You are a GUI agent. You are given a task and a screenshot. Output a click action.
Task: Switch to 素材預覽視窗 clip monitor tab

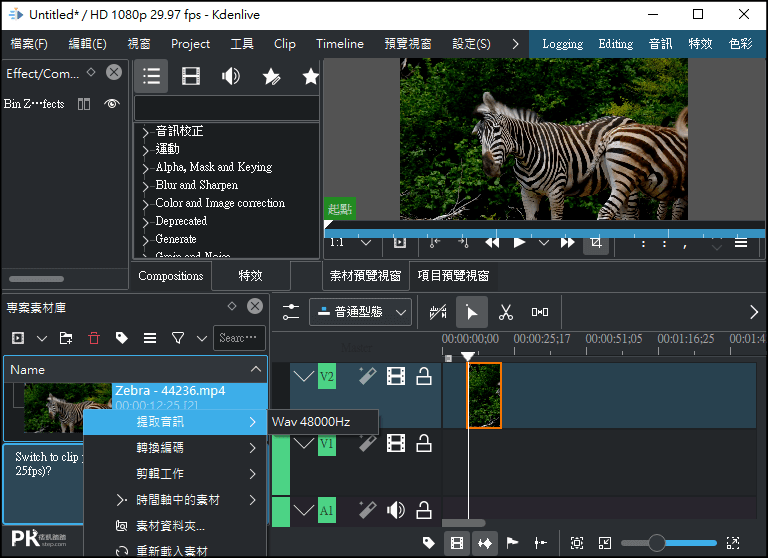coord(365,276)
